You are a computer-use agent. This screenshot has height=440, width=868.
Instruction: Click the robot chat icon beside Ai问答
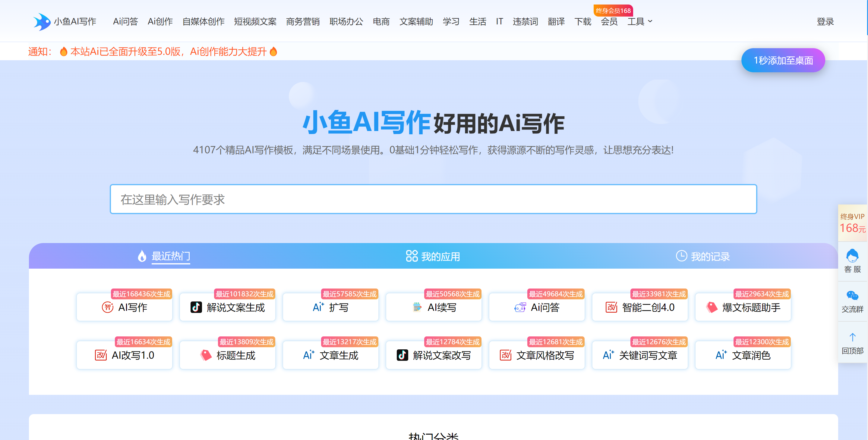[520, 307]
